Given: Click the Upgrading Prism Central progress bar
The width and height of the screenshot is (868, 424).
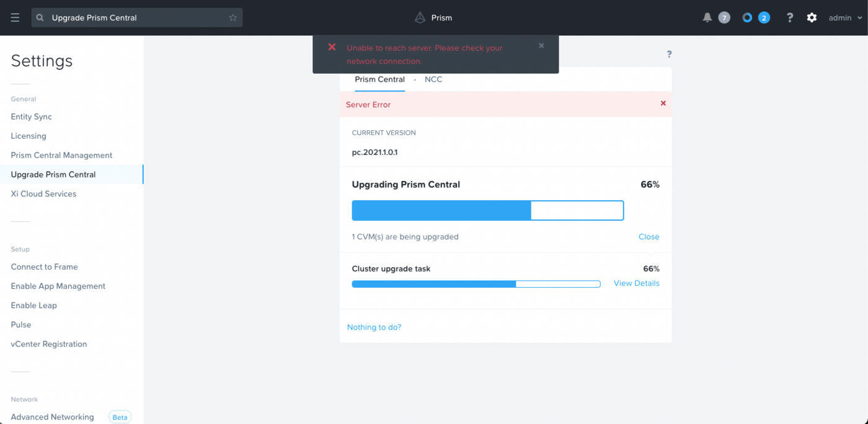Looking at the screenshot, I should tap(487, 211).
